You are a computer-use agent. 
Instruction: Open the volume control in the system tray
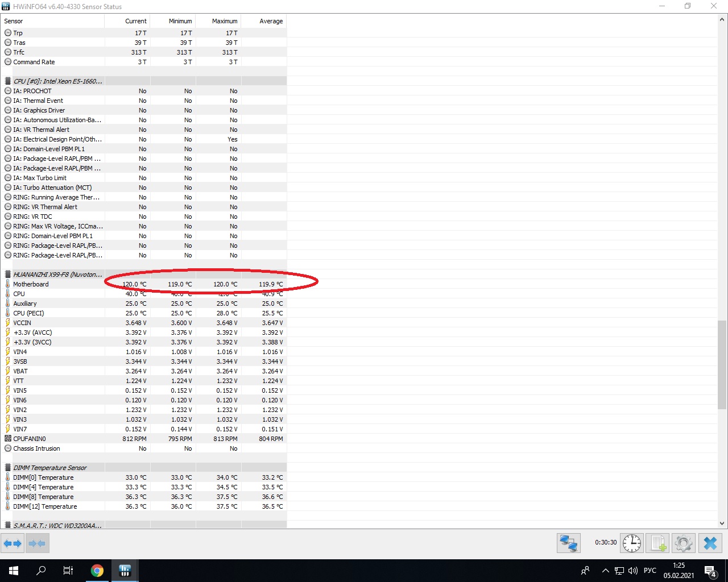click(x=633, y=571)
